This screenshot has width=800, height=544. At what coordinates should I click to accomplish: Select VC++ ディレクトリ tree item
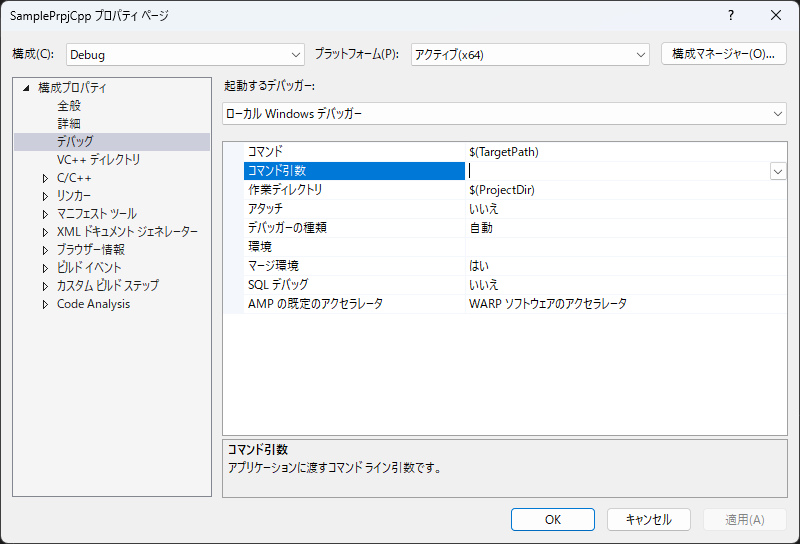click(98, 160)
